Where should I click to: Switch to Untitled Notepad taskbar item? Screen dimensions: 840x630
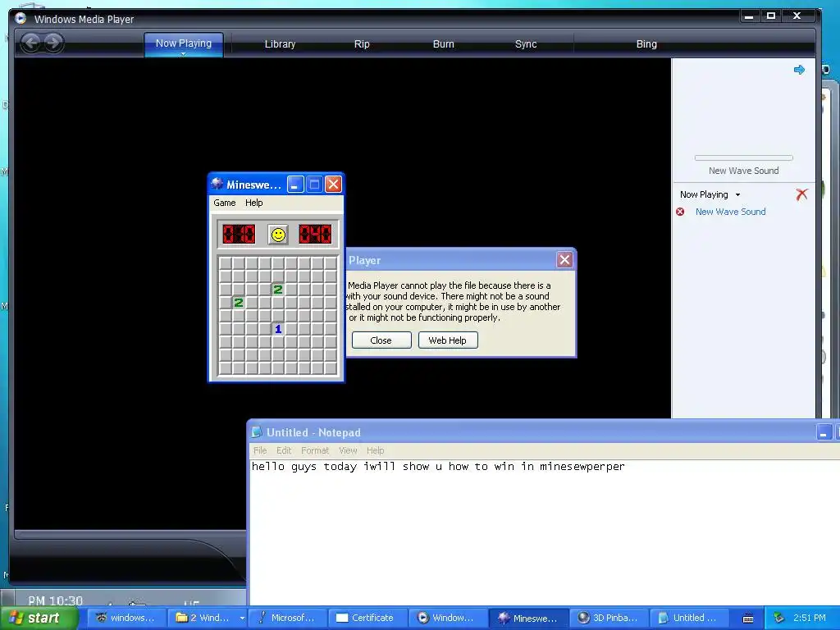click(688, 618)
